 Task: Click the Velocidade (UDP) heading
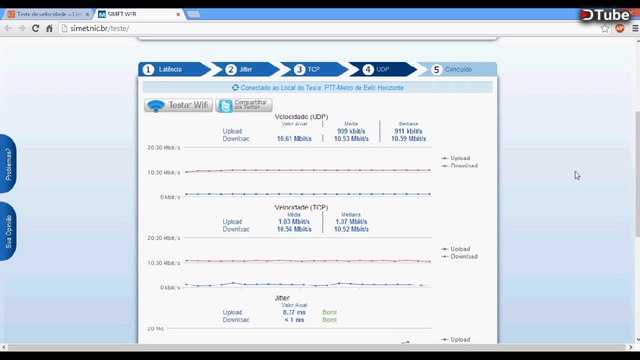point(301,117)
